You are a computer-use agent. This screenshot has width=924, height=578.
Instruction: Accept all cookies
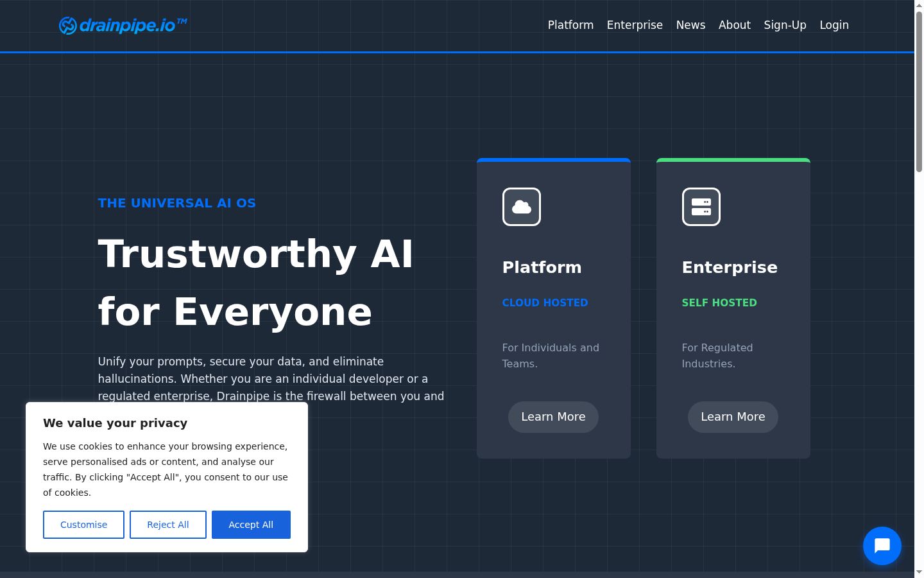[251, 525]
